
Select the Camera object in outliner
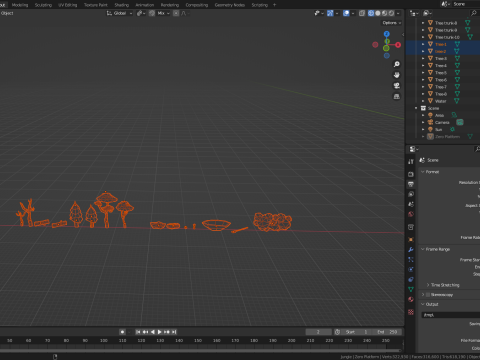442,122
